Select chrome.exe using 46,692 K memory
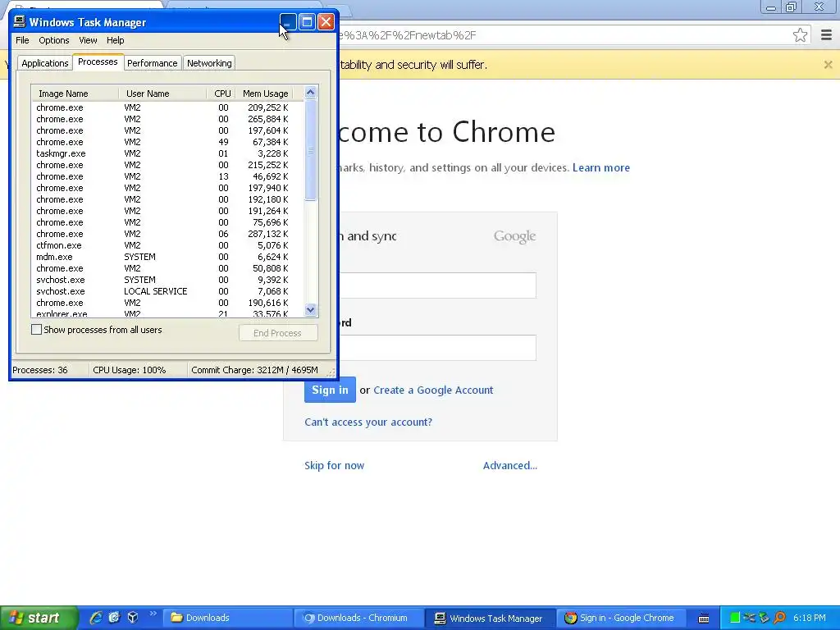This screenshot has width=840, height=630. (x=167, y=176)
